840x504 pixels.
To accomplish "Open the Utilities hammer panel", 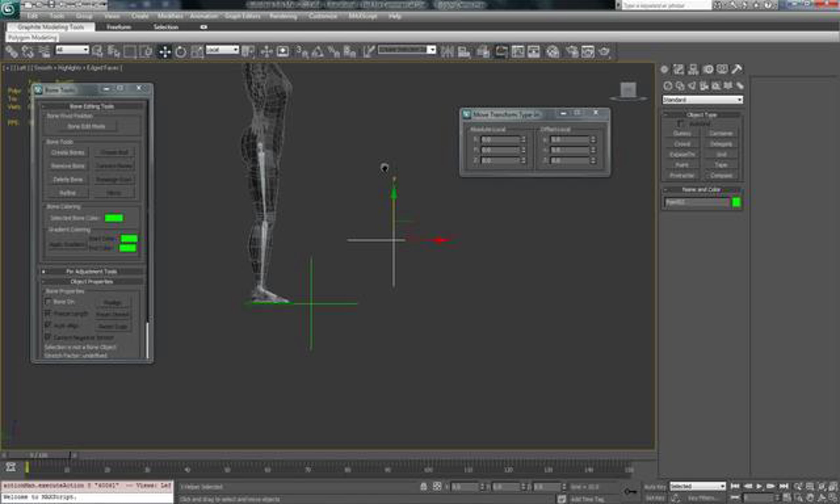I will (x=737, y=70).
